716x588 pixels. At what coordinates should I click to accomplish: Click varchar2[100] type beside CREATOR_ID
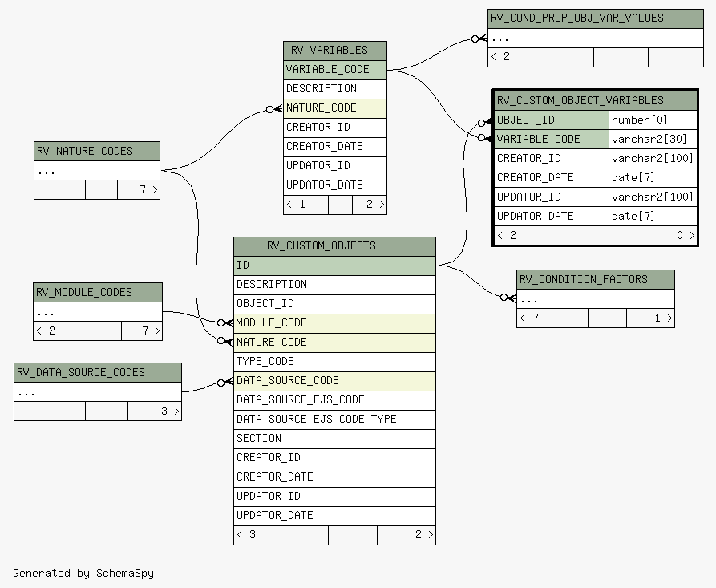pyautogui.click(x=653, y=159)
